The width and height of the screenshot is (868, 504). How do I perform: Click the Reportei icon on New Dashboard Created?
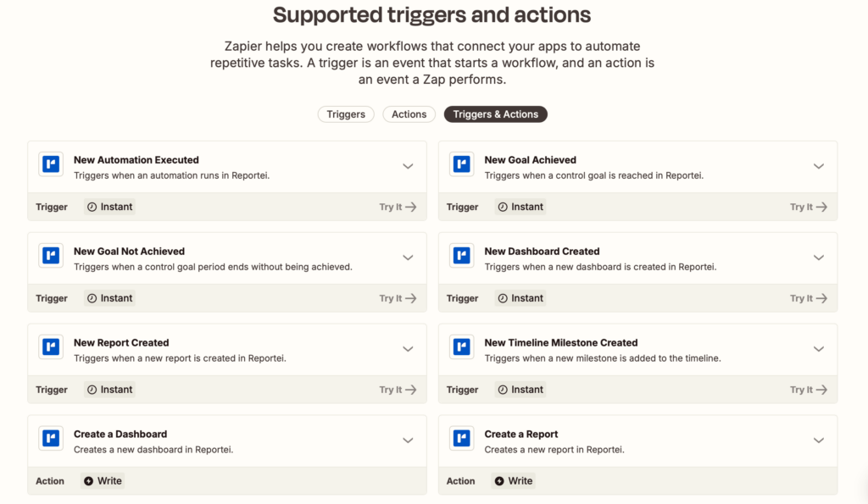[x=461, y=258]
